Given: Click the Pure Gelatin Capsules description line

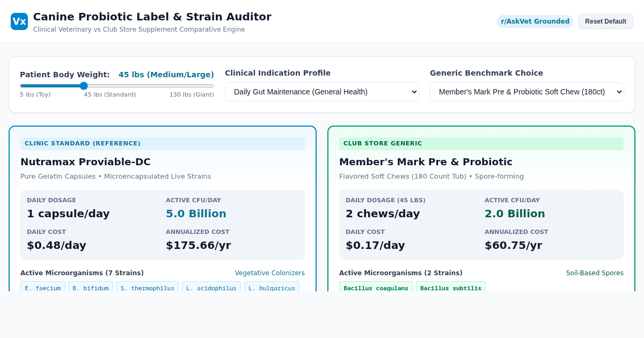Looking at the screenshot, I should point(116,176).
